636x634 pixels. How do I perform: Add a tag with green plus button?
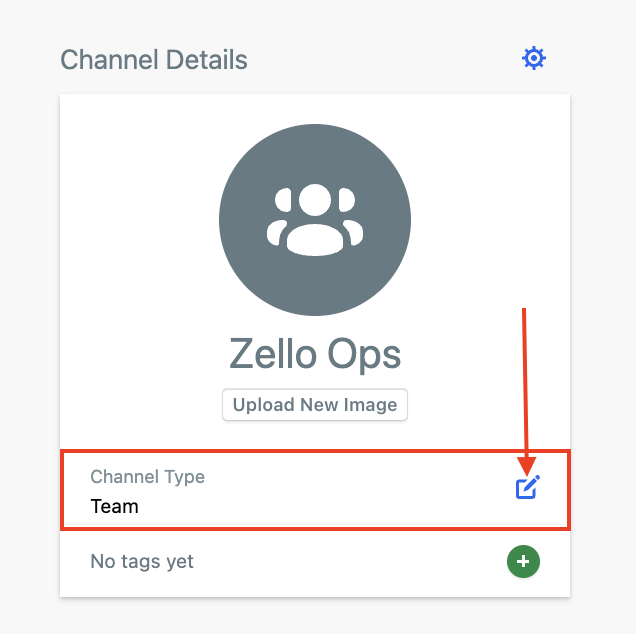[x=523, y=561]
